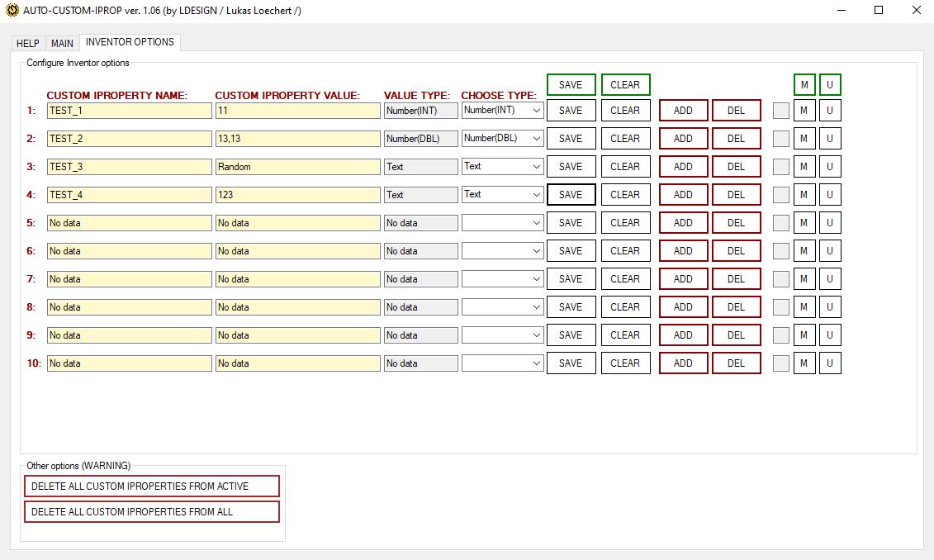Viewport: 934px width, 560px height.
Task: Toggle the small checkbox in row 2
Action: pos(781,139)
